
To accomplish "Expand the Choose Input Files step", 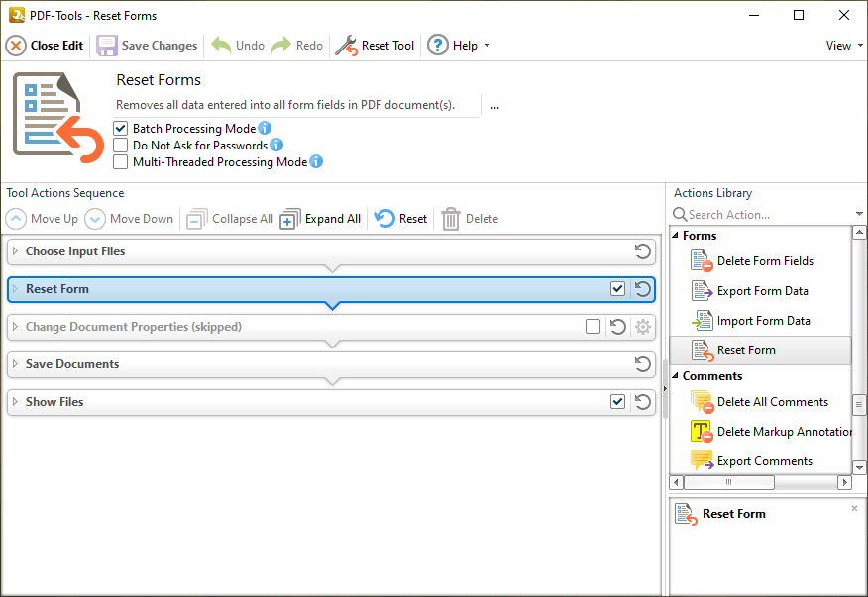I will [15, 251].
